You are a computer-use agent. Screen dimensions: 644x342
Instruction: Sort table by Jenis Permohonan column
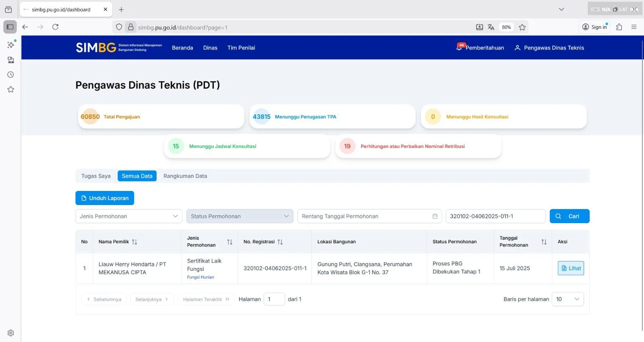[x=229, y=242]
